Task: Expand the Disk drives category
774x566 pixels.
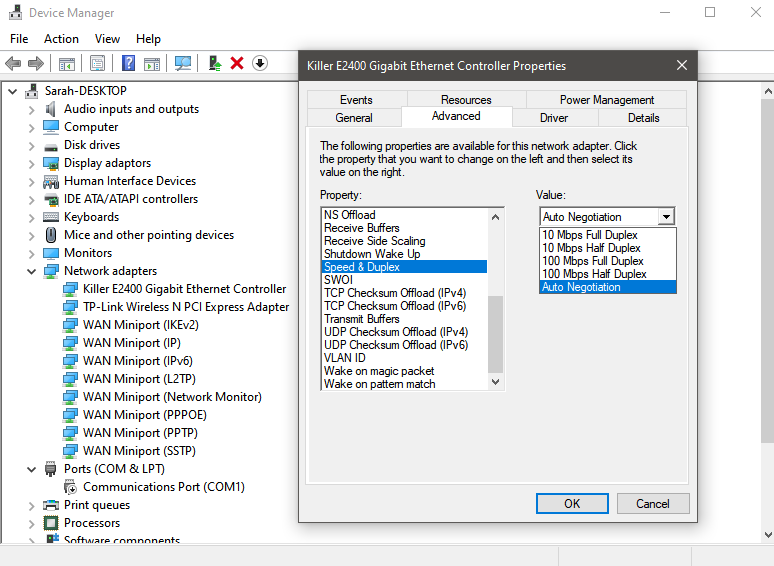Action: [x=31, y=145]
